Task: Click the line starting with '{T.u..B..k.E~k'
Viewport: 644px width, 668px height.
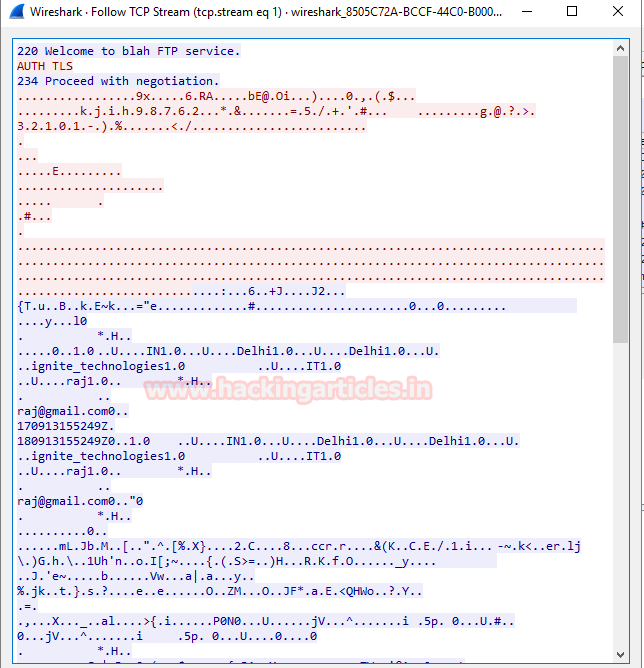Action: tap(296, 306)
